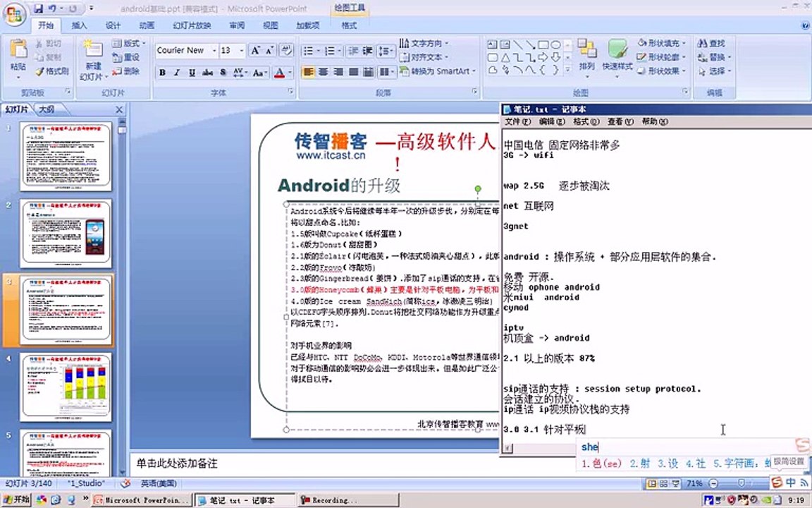The width and height of the screenshot is (812, 508).
Task: Open the Slide Show (幻灯片放映) tab
Action: (x=192, y=25)
